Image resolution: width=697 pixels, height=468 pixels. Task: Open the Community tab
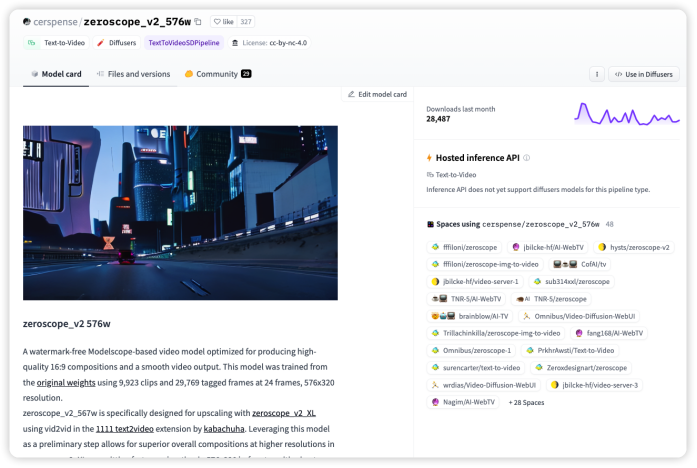pyautogui.click(x=218, y=74)
